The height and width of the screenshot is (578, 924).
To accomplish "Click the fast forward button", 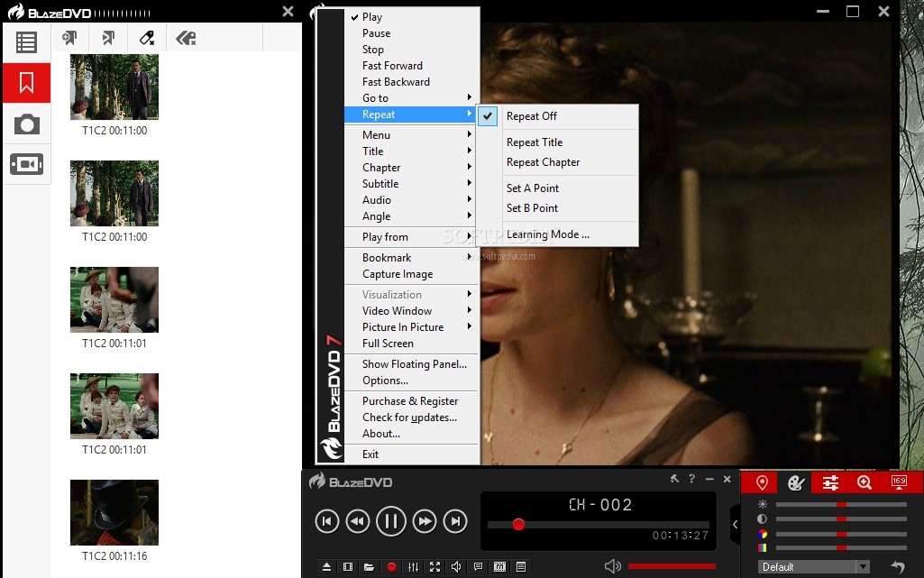I will tap(425, 521).
